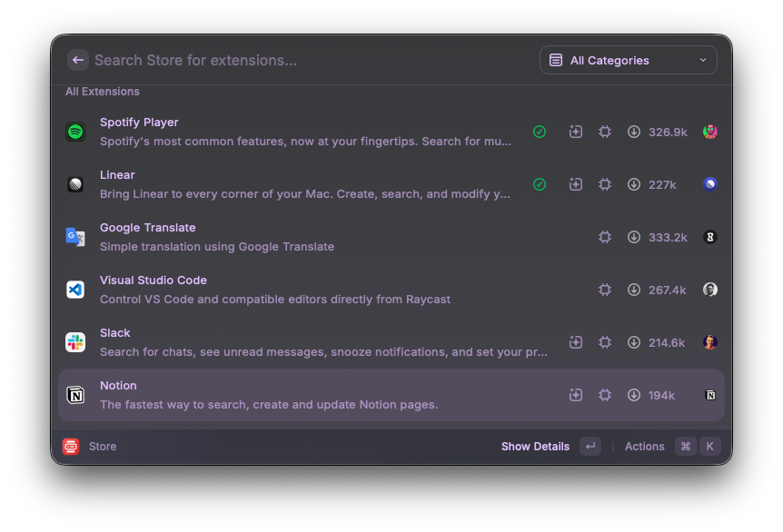Image resolution: width=783 pixels, height=532 pixels.
Task: Click the Slack app icon
Action: pos(75,342)
